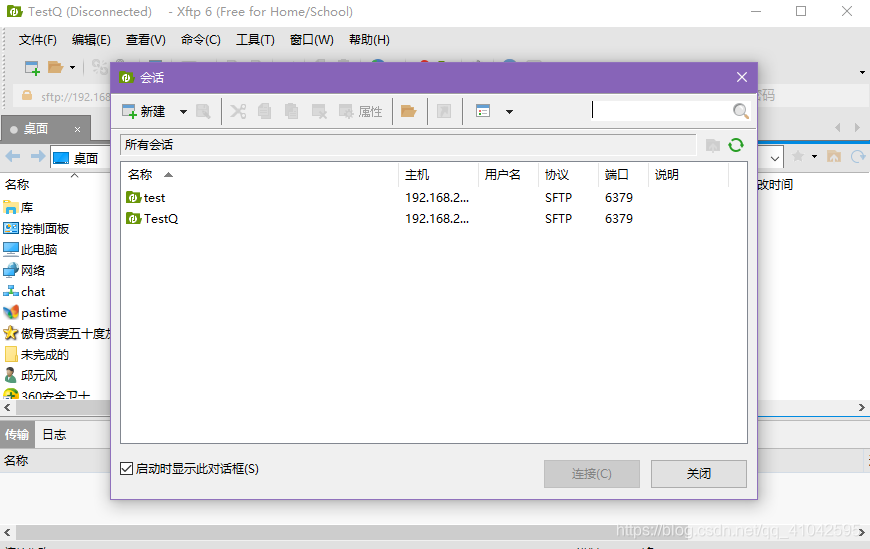Click the back arrow in local pane
Viewport: 870px width, 549px height.
(x=13, y=157)
